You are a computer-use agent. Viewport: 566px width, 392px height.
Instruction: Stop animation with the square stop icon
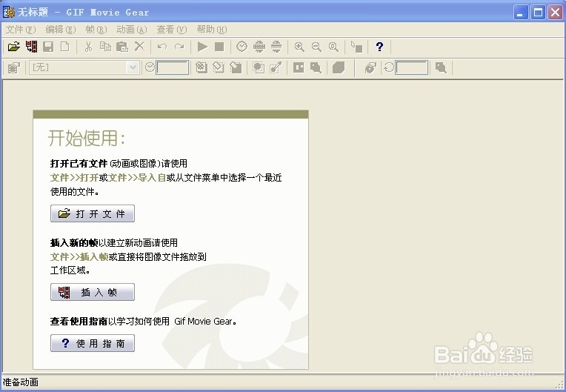(x=219, y=47)
